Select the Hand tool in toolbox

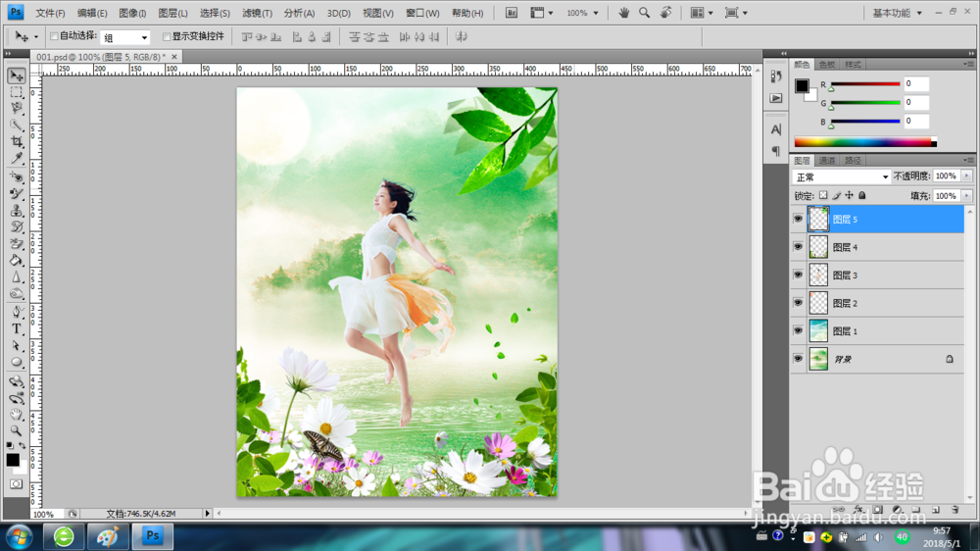tap(17, 414)
